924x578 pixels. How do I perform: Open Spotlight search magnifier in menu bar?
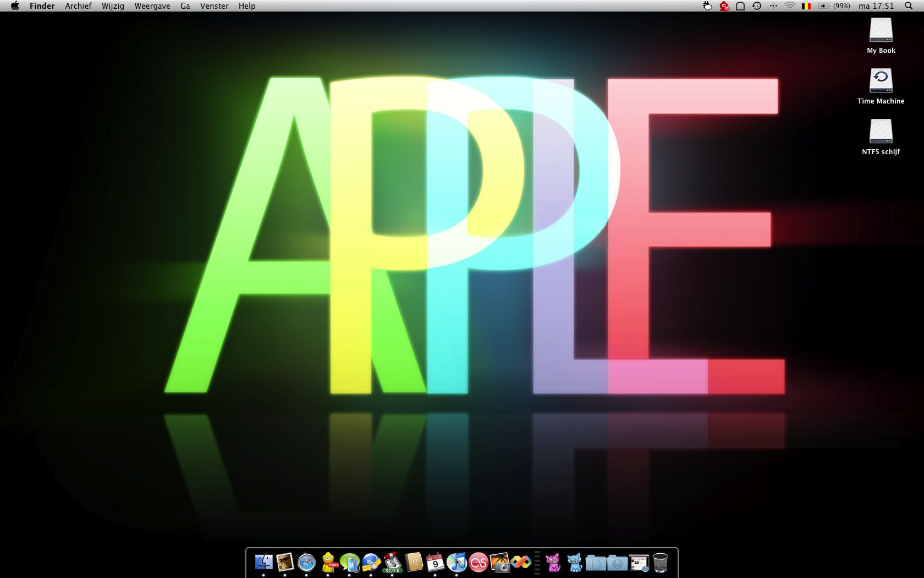click(909, 6)
